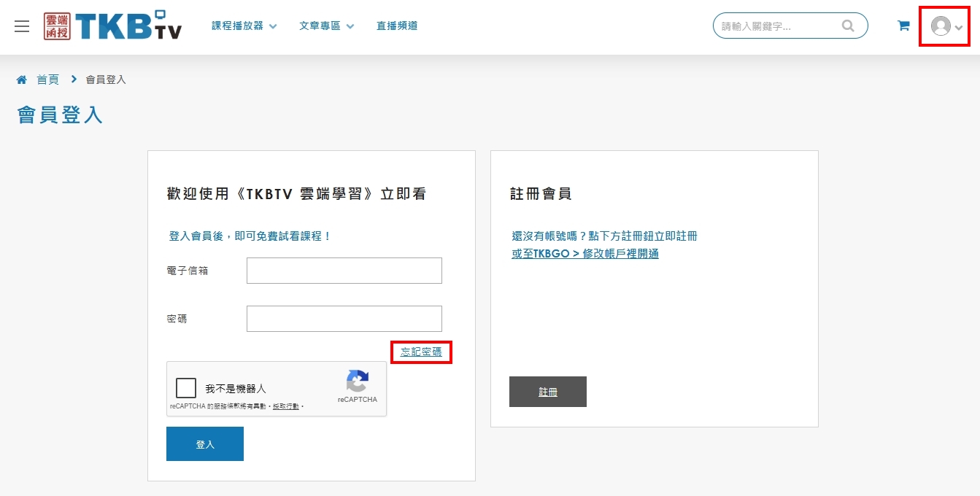Click the home icon in breadcrumb
Viewport: 980px width, 496px height.
coord(22,80)
